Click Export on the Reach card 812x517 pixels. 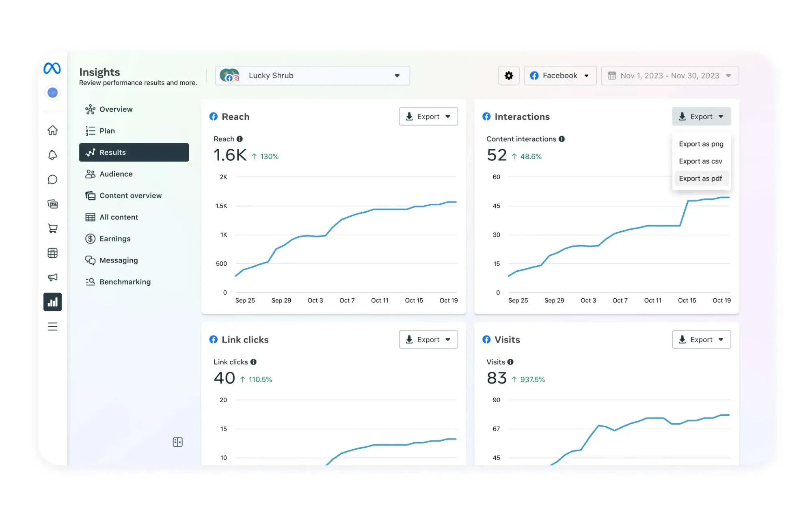pos(428,116)
